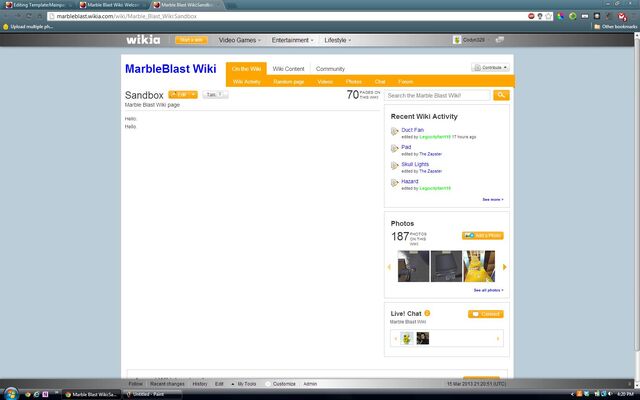Open Photos in orange subnav

pyautogui.click(x=353, y=82)
